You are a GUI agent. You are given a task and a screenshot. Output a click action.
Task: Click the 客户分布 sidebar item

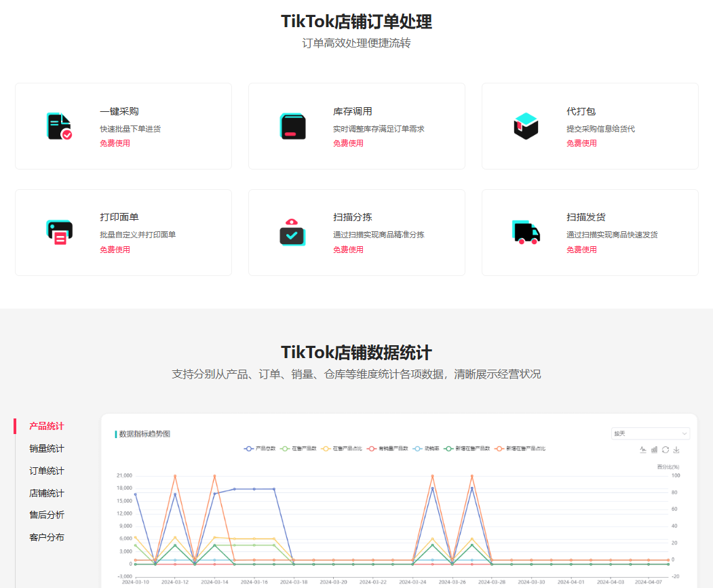[x=47, y=538]
